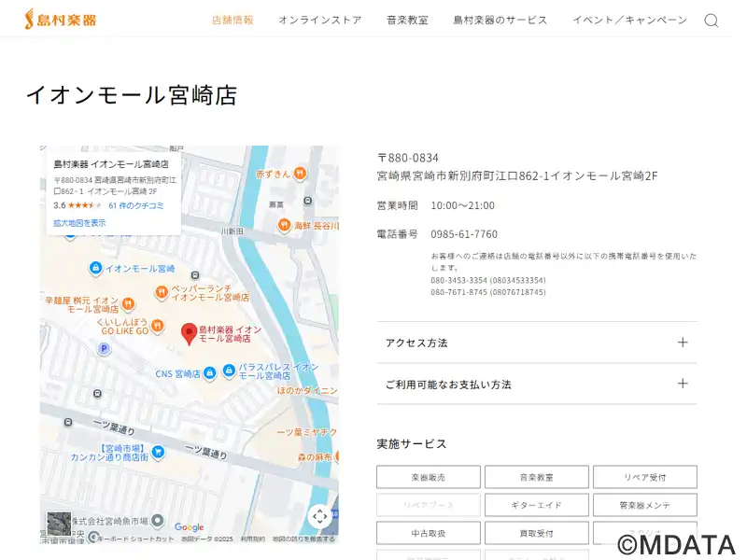
Task: Switch map to satellite view thumbnail
Action: click(59, 523)
